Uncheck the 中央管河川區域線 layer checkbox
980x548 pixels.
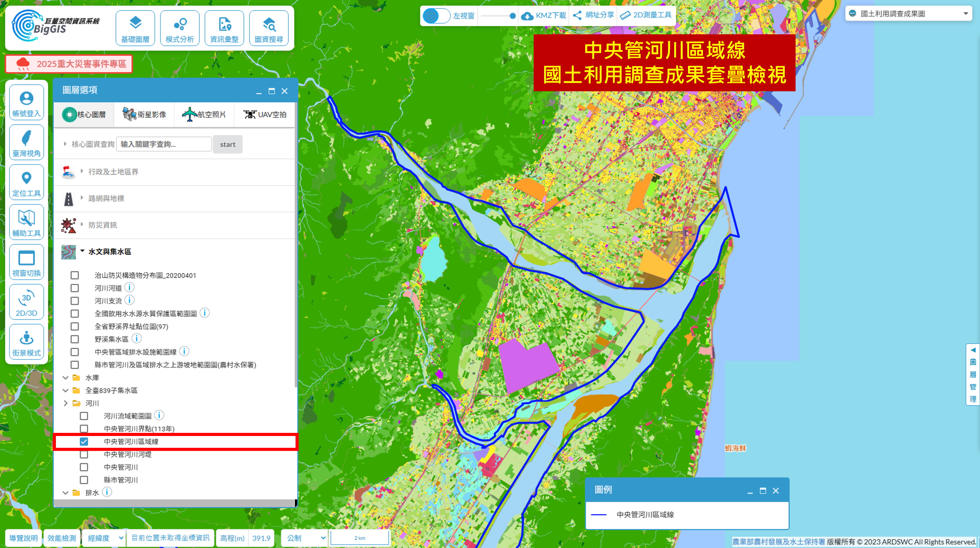click(x=84, y=442)
